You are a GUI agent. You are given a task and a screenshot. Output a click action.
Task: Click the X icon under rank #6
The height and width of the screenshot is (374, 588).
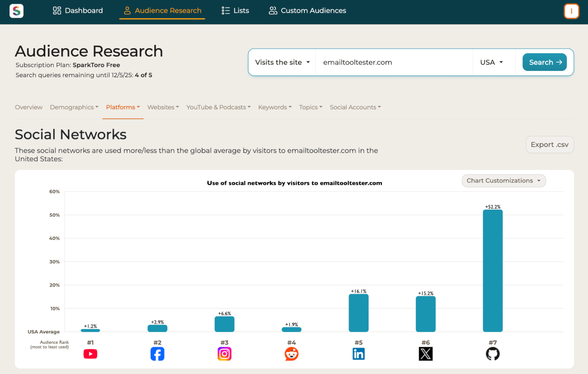[x=426, y=354]
